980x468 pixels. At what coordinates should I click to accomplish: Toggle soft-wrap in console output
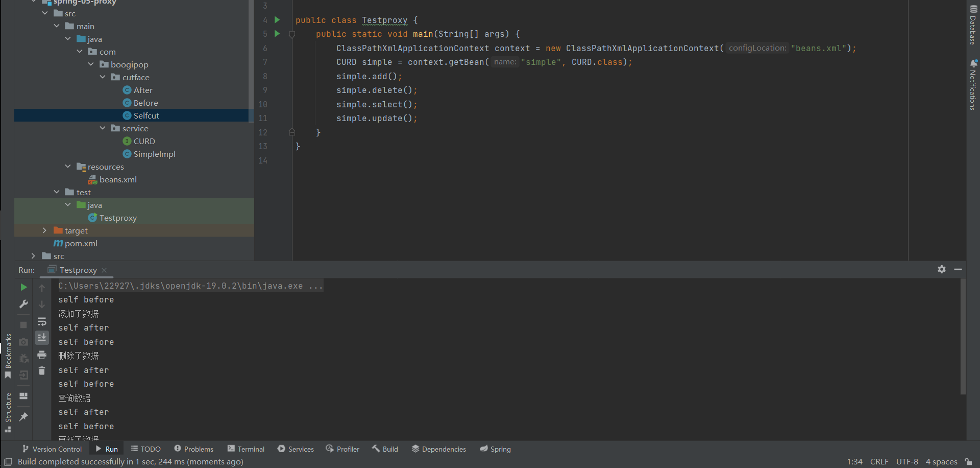pos(42,321)
